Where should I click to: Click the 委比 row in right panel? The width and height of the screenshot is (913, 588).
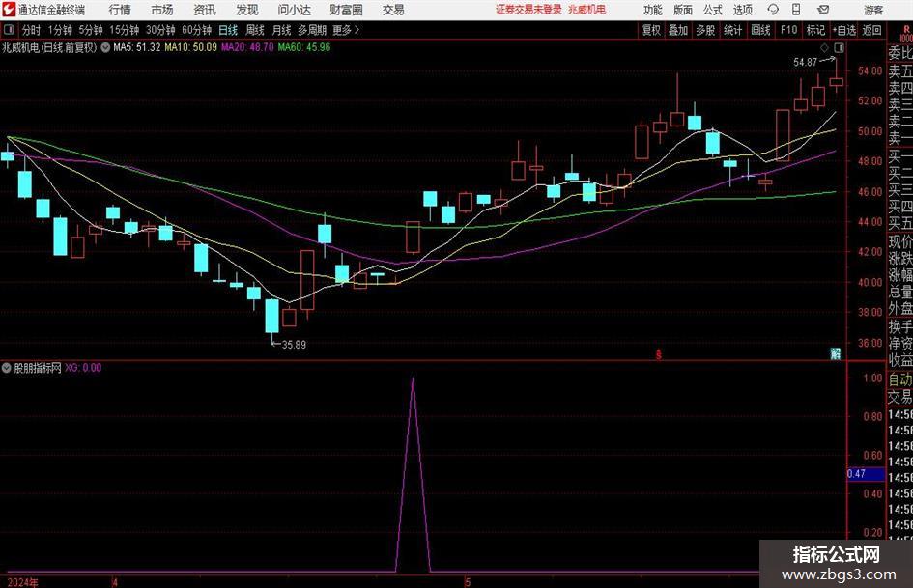coord(900,53)
